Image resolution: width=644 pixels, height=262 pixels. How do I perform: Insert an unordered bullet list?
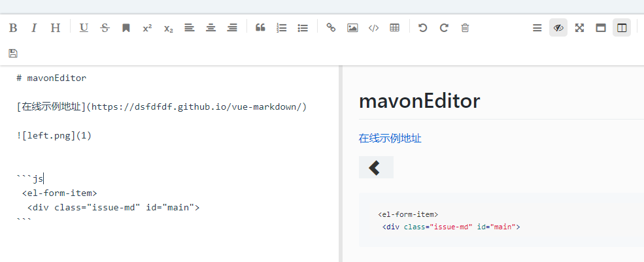303,28
